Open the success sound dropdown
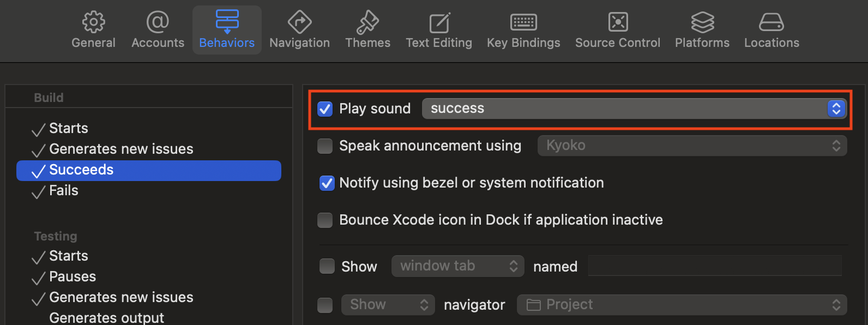 pos(634,109)
